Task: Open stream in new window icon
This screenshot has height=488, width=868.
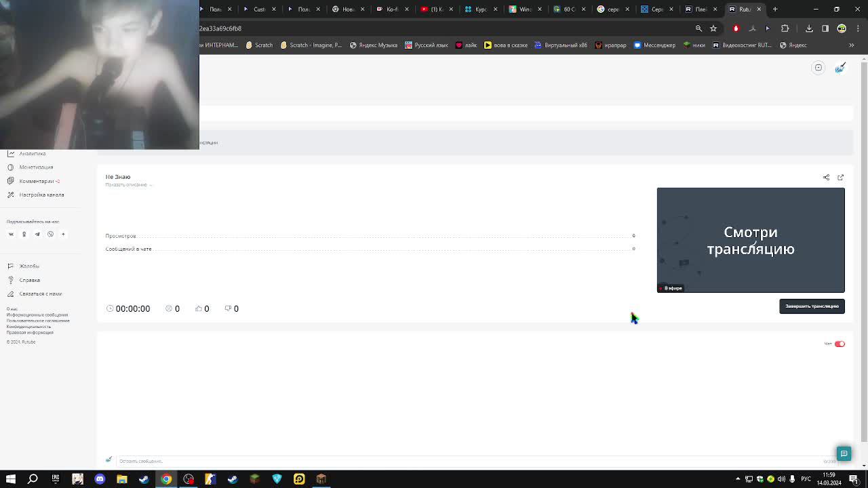Action: pyautogui.click(x=840, y=178)
